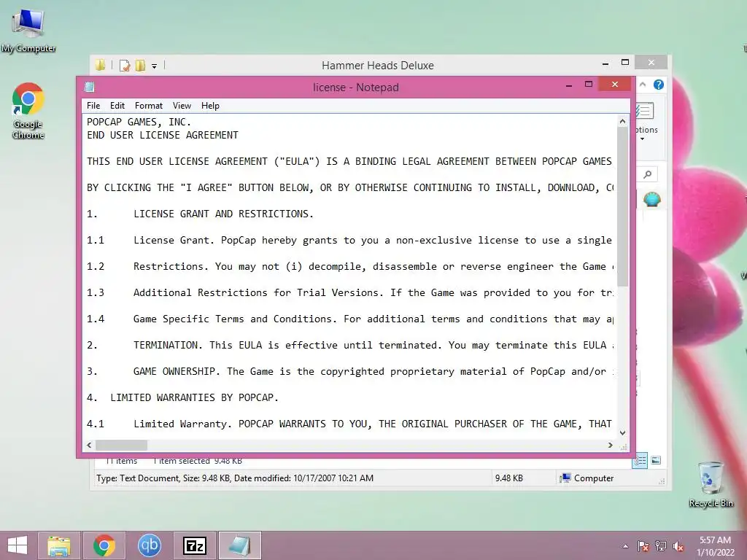747x560 pixels.
Task: Switch Explorer to Details view icon
Action: (x=640, y=460)
